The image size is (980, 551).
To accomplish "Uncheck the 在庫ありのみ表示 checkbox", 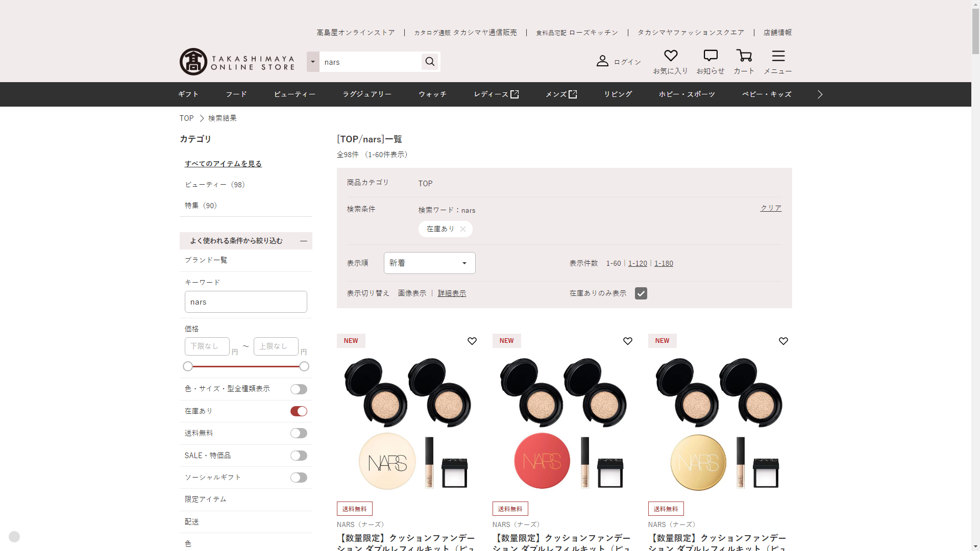I will point(641,293).
